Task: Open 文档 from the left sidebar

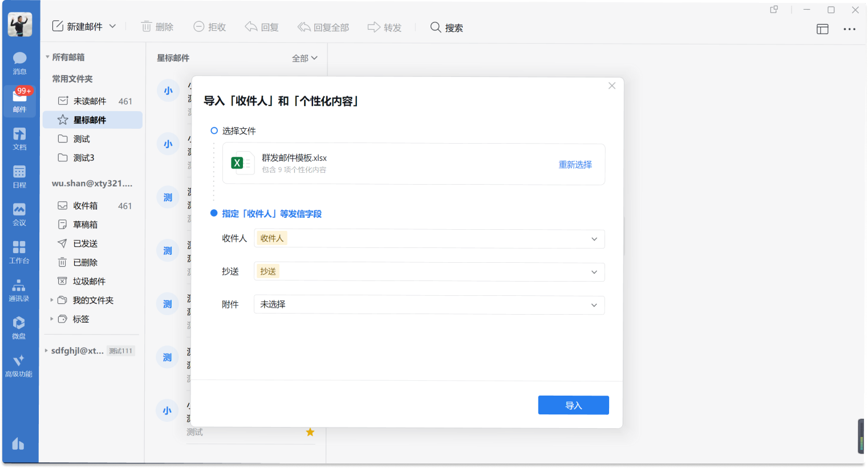Action: coord(19,139)
